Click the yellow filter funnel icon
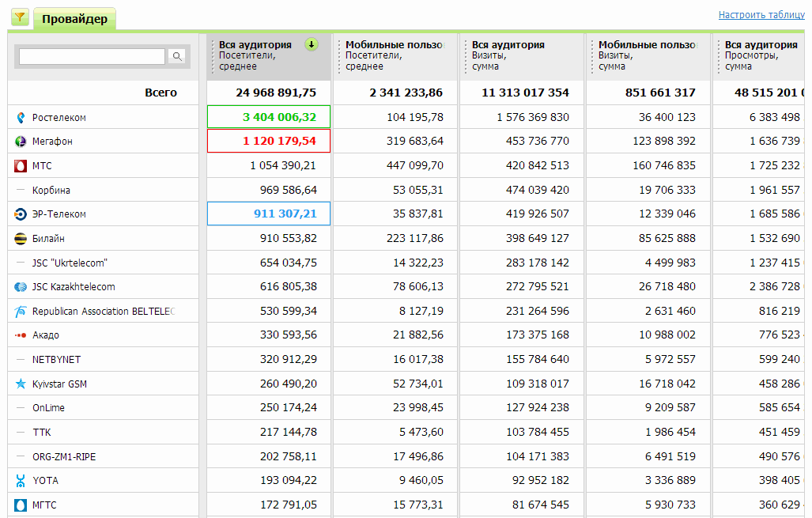This screenshot has height=518, width=812. (x=20, y=17)
